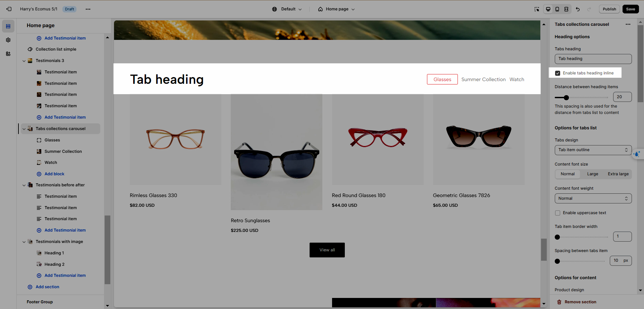Click plus icon beside Add block
The image size is (644, 309).
click(39, 174)
